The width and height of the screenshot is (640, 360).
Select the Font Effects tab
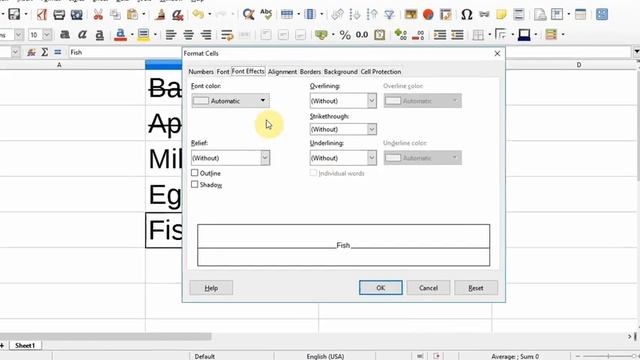[x=248, y=71]
